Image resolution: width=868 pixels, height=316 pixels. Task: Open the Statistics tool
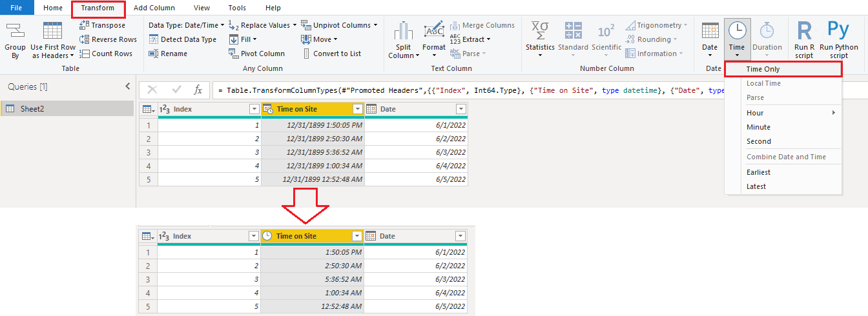point(540,40)
